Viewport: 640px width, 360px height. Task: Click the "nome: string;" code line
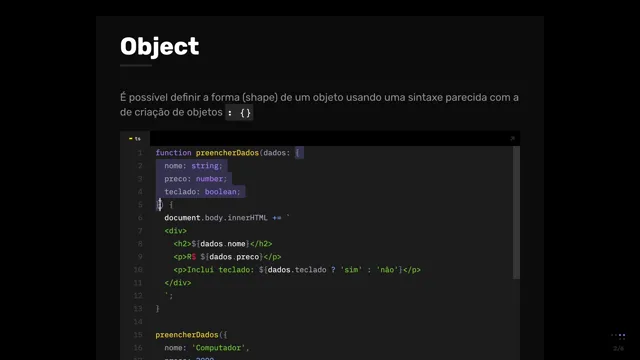click(193, 166)
